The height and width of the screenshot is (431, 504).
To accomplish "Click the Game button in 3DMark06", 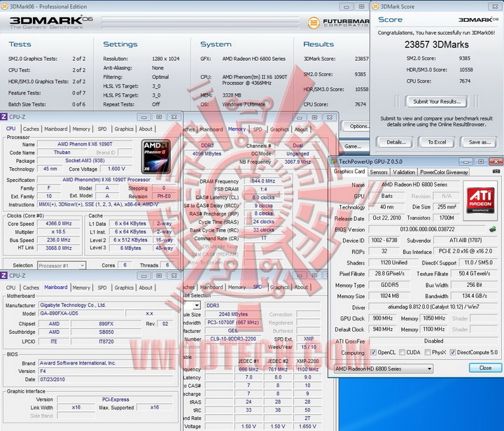I will [x=353, y=146].
